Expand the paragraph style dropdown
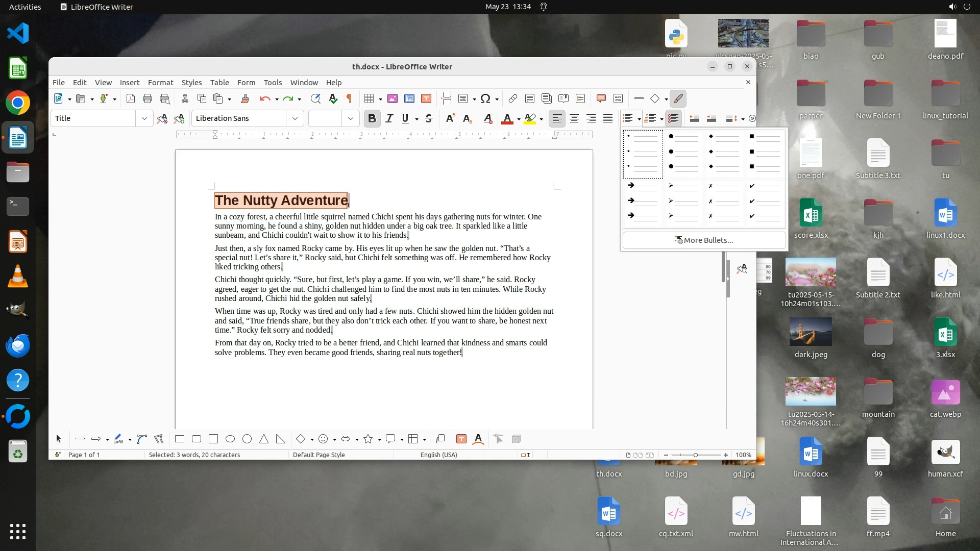 144,118
